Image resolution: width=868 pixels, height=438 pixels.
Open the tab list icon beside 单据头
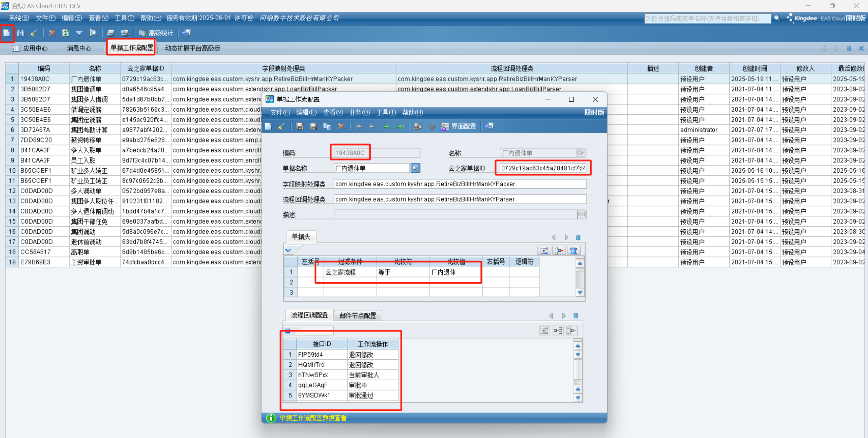click(578, 237)
